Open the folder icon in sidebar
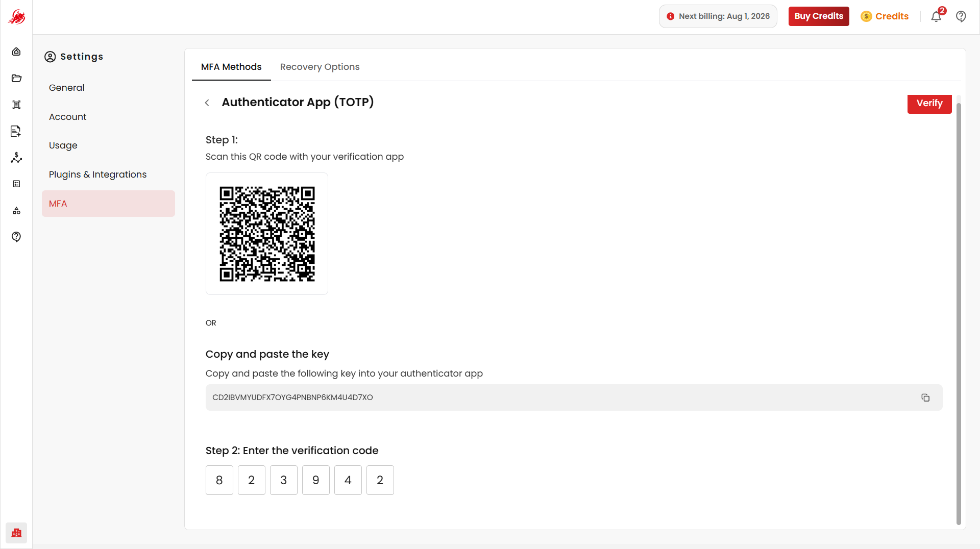The image size is (980, 549). point(16,78)
